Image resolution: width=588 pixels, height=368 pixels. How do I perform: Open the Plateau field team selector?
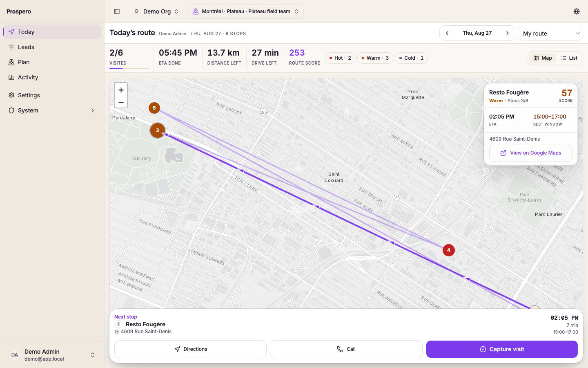click(246, 11)
